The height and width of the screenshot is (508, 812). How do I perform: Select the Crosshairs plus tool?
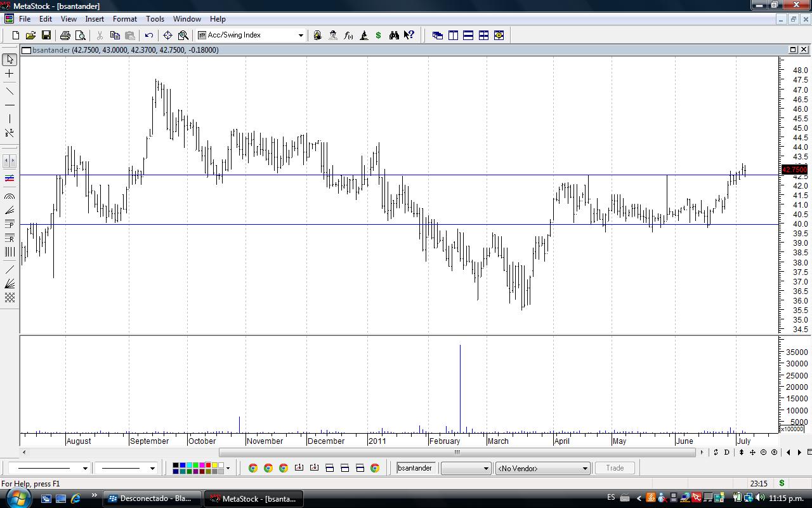click(x=10, y=74)
